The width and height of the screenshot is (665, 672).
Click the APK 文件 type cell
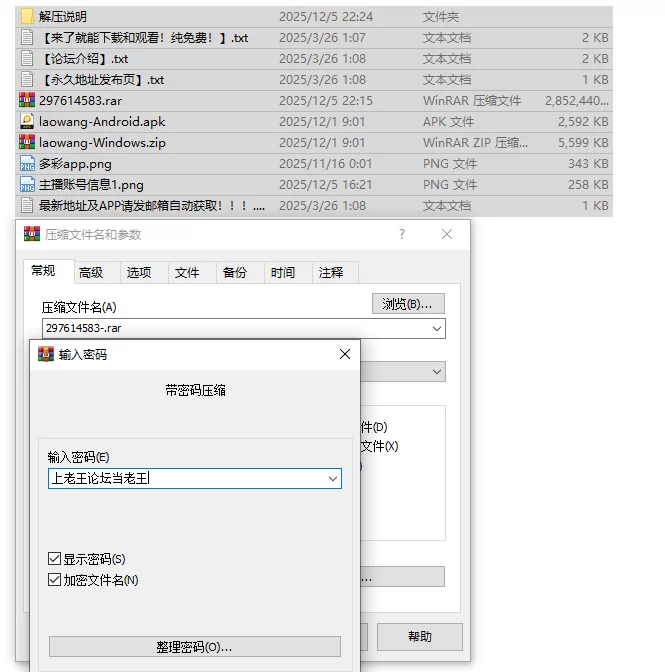coord(449,122)
